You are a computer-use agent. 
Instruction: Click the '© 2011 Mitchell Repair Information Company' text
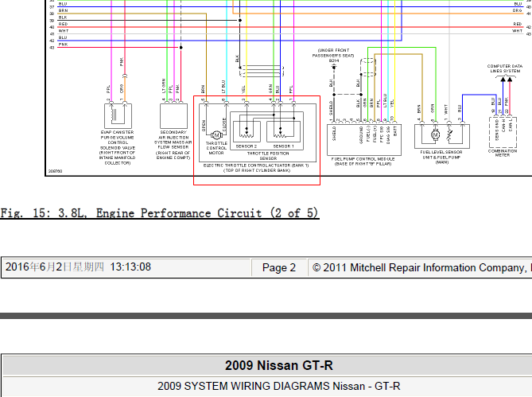click(421, 268)
